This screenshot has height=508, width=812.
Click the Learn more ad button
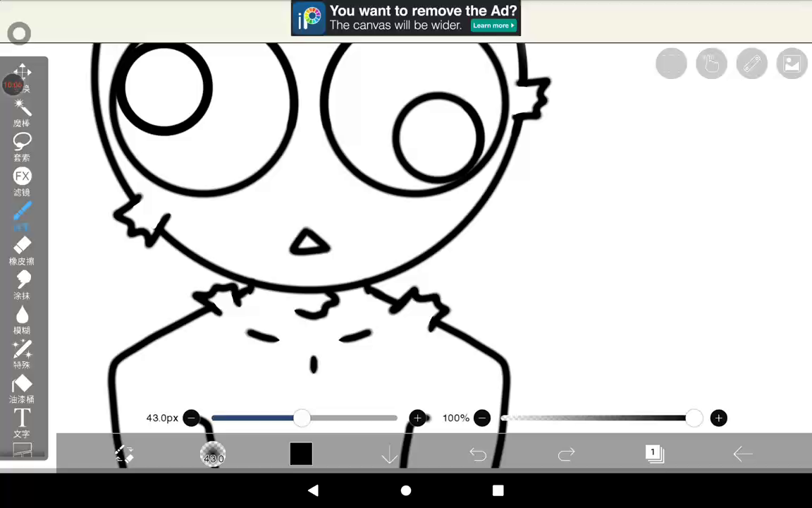pos(493,25)
